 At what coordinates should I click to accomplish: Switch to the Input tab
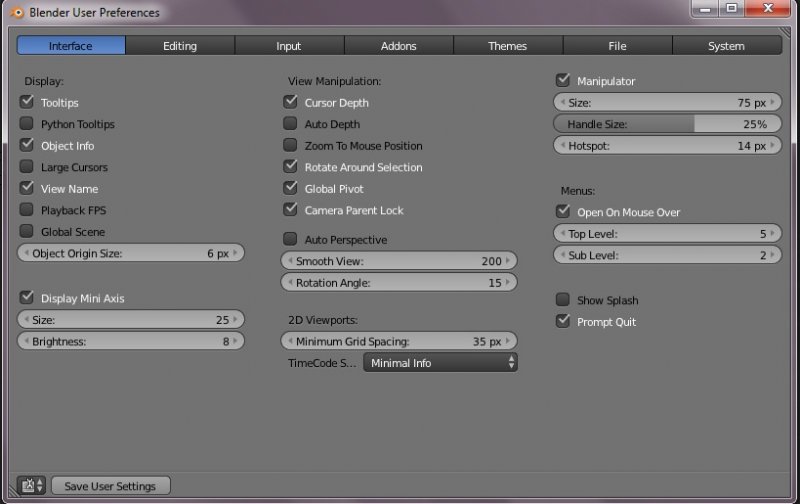click(289, 46)
